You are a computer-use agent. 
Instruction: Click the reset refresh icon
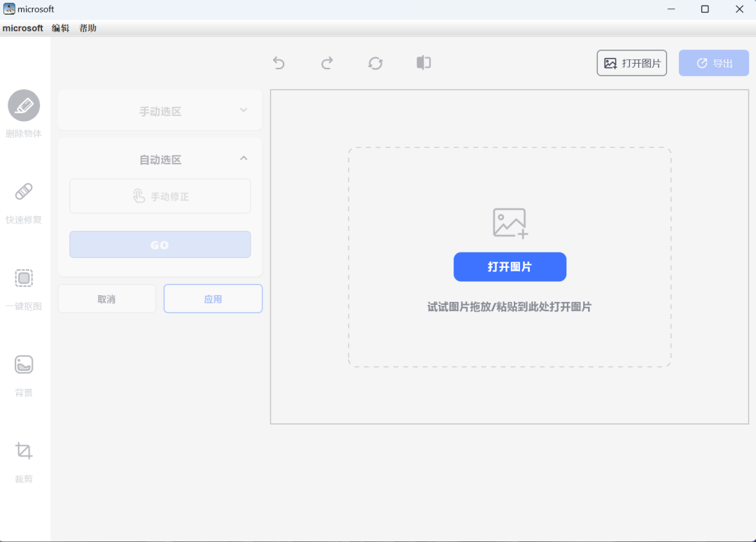point(375,63)
